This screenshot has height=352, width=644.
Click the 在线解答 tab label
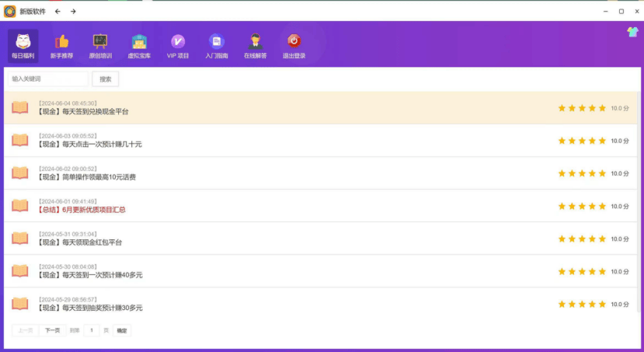pyautogui.click(x=255, y=56)
